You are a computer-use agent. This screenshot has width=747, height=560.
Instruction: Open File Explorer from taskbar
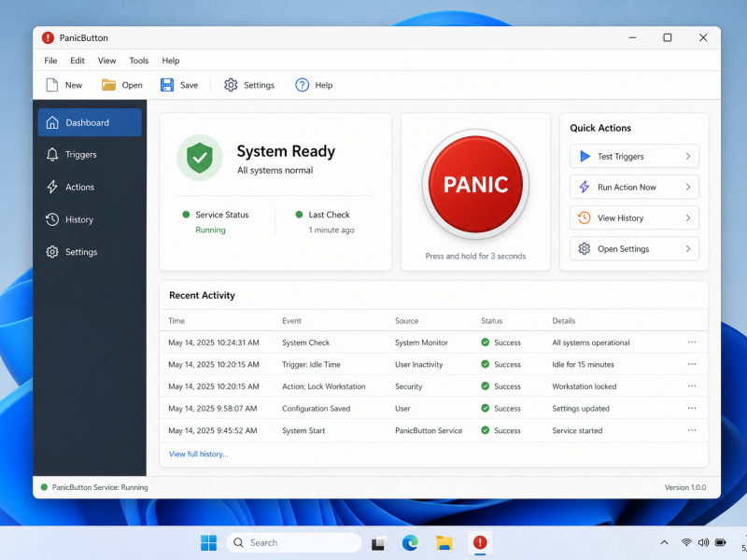tap(444, 543)
